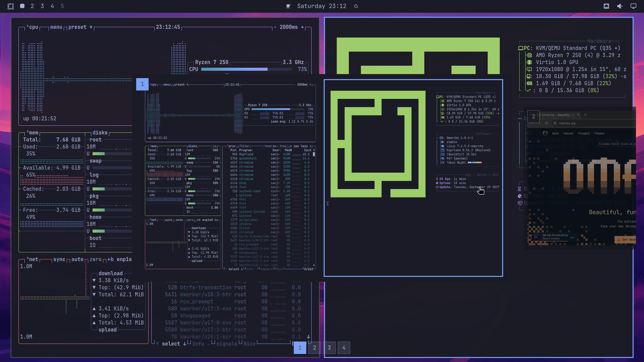Click the CPU 73% usage meter bar

coord(247,69)
